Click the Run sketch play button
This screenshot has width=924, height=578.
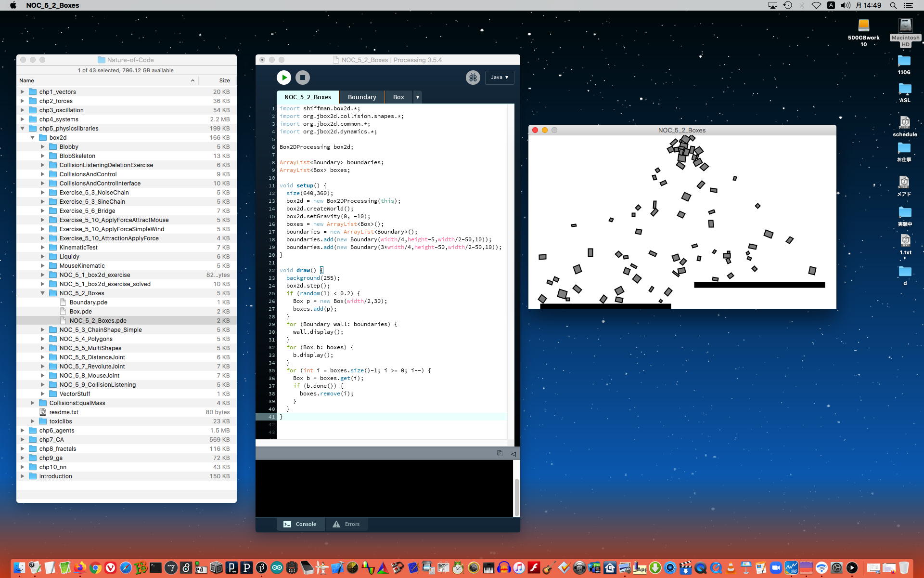283,78
